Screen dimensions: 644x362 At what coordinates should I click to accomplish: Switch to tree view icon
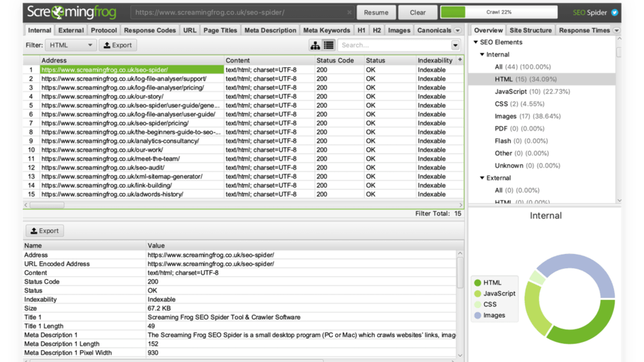(x=315, y=45)
